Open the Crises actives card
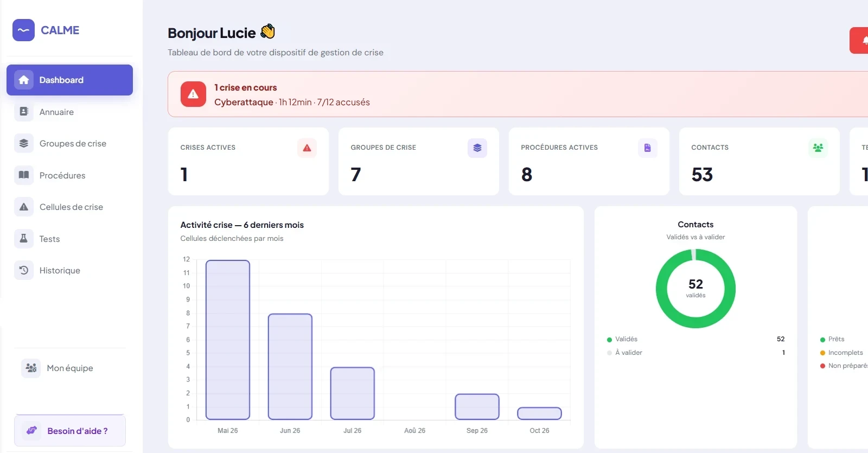 coord(248,162)
